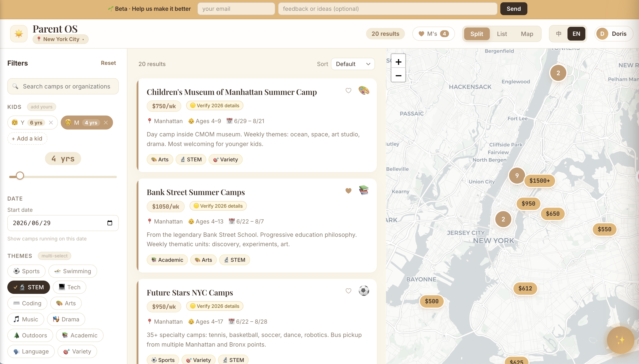Verify 2026 details for Children's Museum camp

tap(215, 105)
